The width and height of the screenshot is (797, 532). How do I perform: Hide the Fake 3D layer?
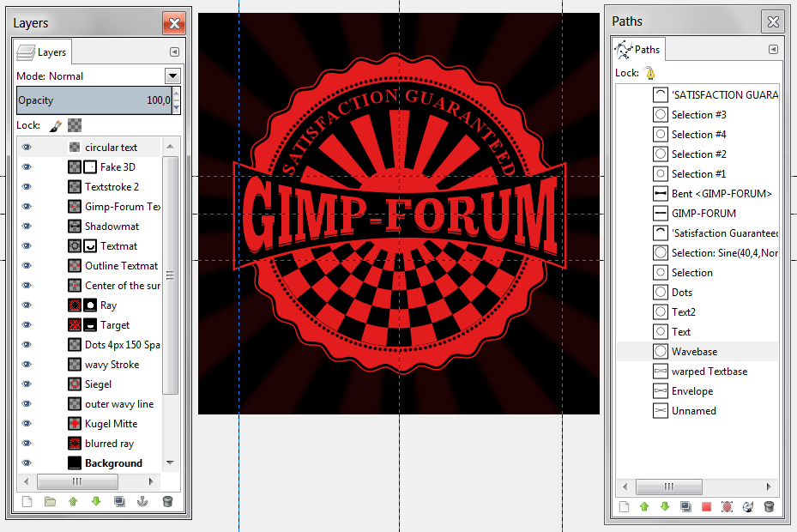(x=27, y=166)
